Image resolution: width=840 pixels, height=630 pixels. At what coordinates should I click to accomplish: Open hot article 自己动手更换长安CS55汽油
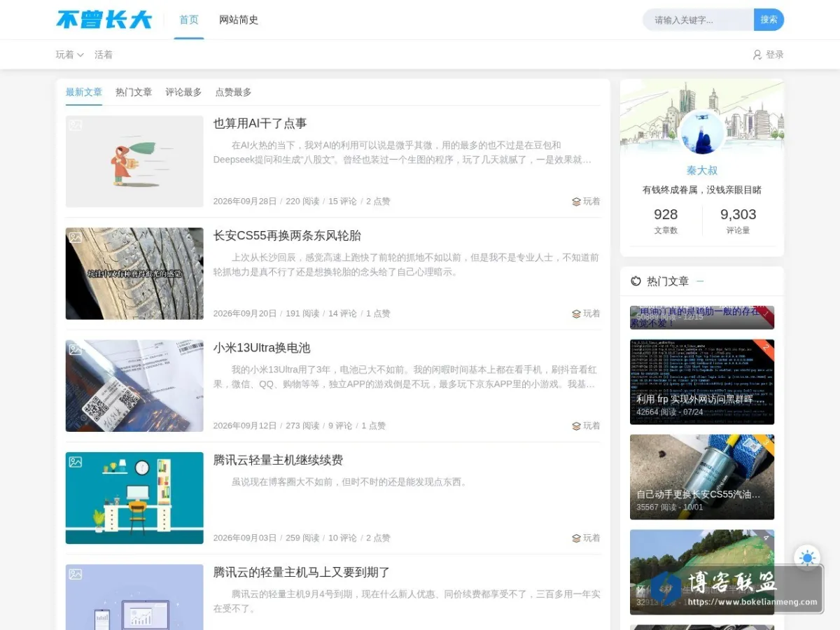point(702,477)
